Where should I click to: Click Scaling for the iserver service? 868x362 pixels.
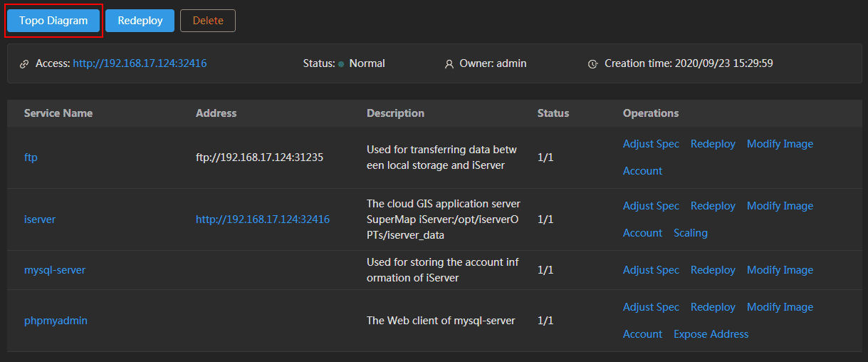coord(691,233)
